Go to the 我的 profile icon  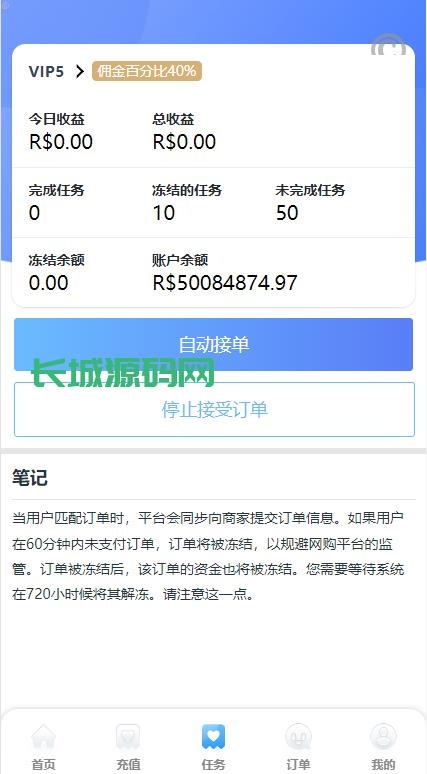[384, 737]
